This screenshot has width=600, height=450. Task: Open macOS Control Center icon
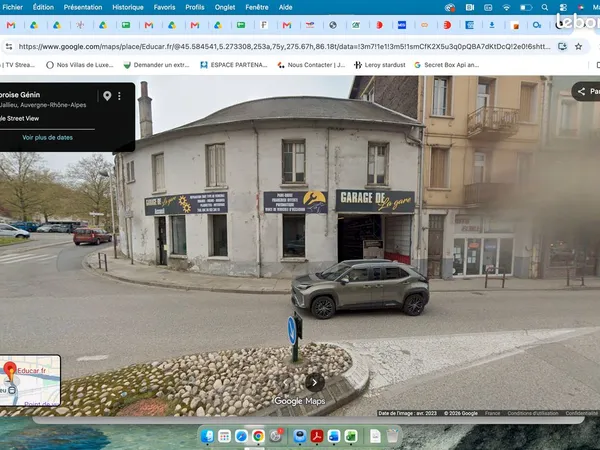[563, 7]
